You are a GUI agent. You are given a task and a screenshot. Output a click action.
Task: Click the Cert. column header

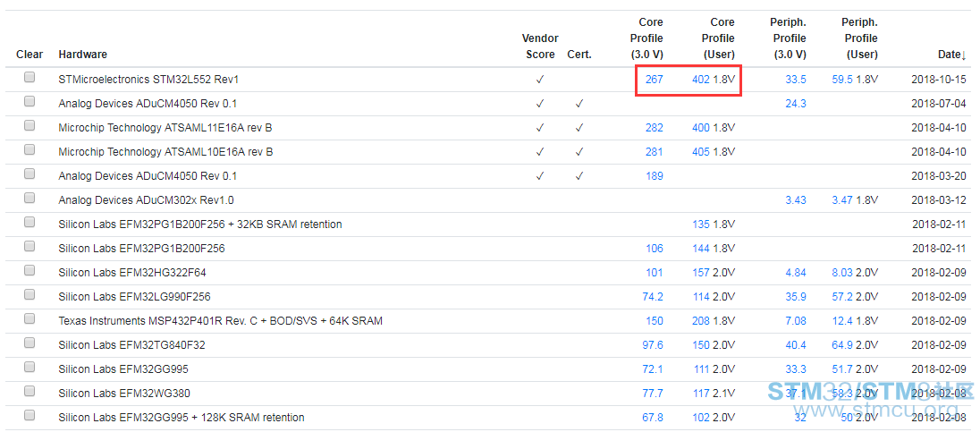click(x=579, y=55)
